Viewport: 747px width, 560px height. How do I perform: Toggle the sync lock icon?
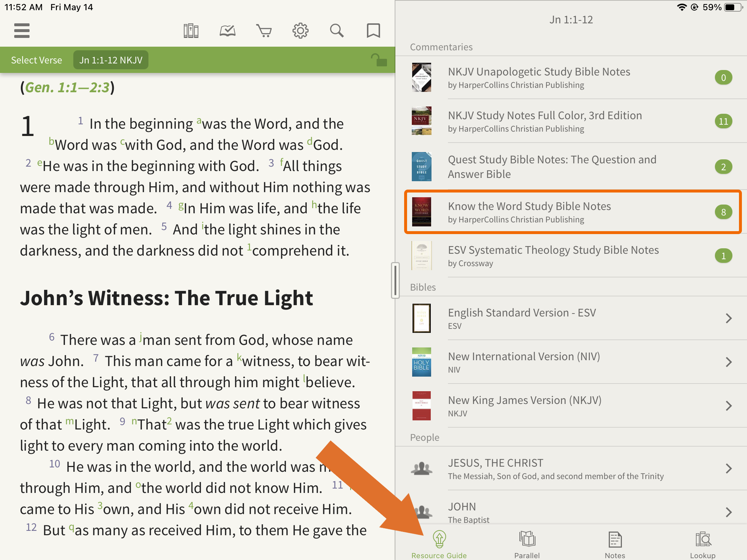coord(379,60)
